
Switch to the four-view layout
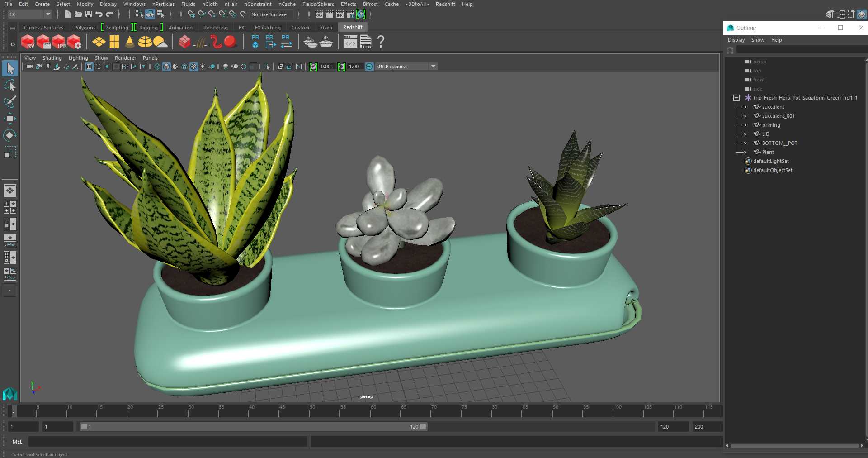[x=10, y=207]
